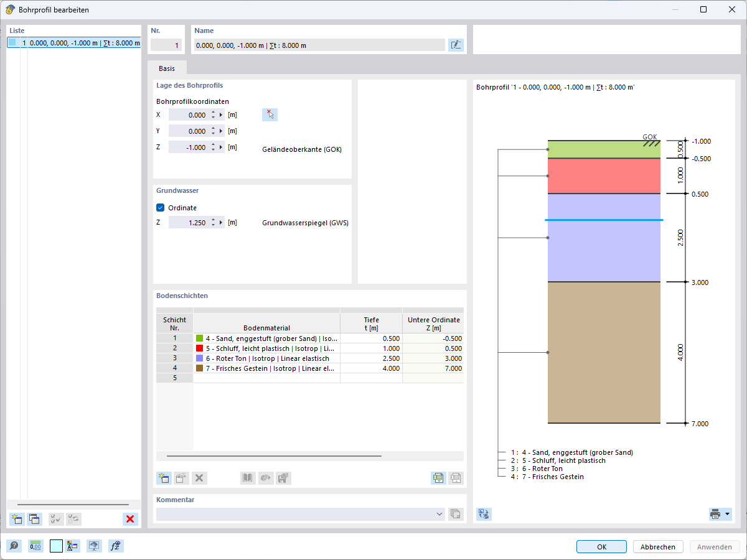
Task: Open the print options dropdown arrow
Action: tap(727, 514)
